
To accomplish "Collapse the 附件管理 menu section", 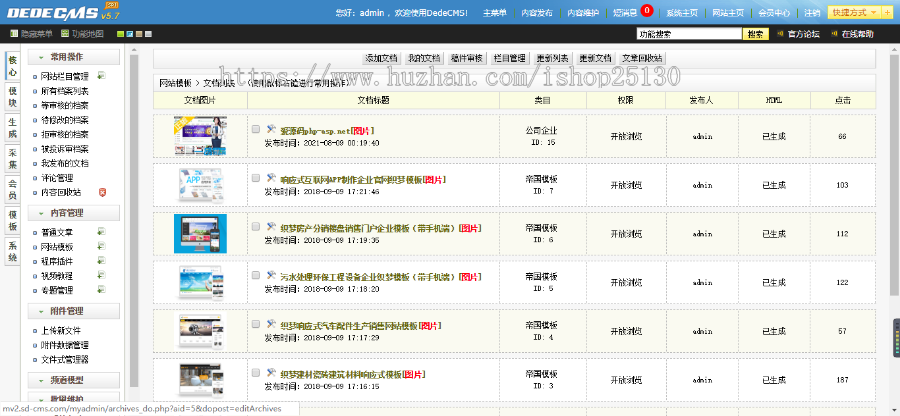I will (74, 311).
